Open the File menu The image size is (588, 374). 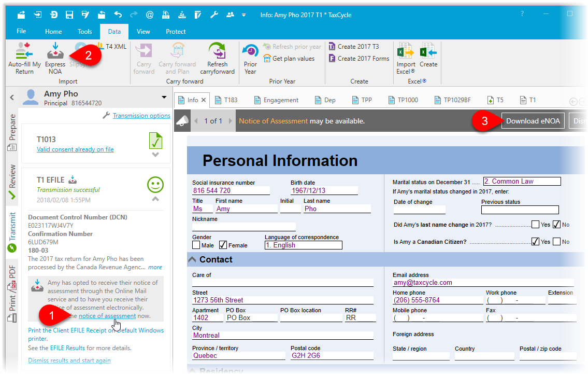pos(21,31)
